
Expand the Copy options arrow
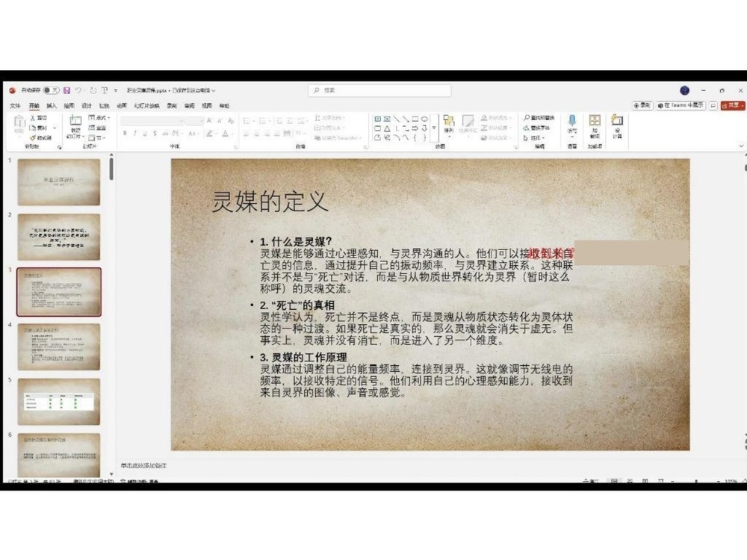click(x=55, y=128)
